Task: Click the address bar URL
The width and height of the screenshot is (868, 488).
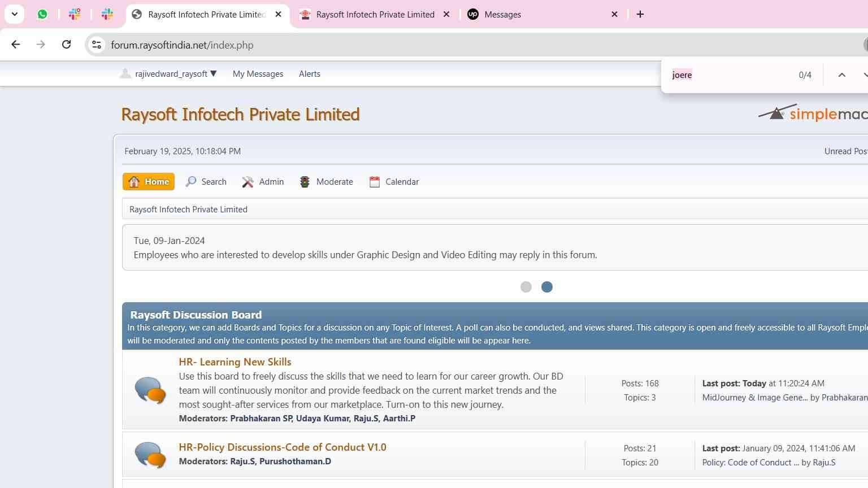Action: [182, 45]
